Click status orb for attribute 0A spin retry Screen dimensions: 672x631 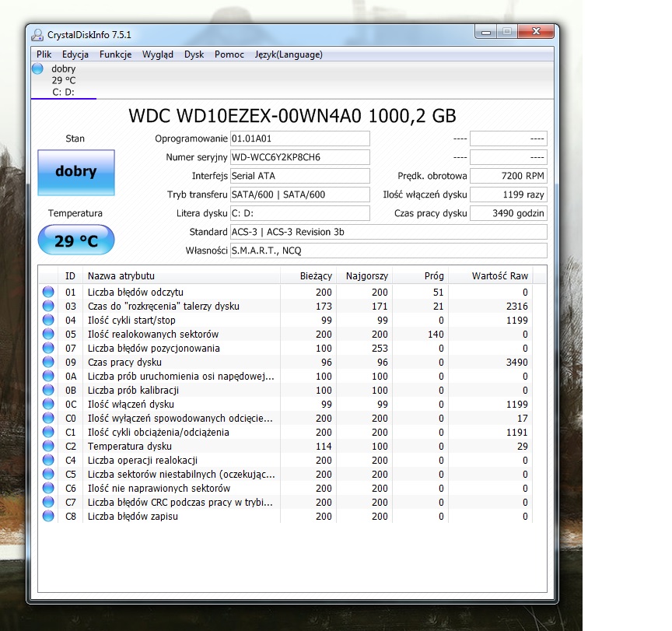pyautogui.click(x=48, y=376)
